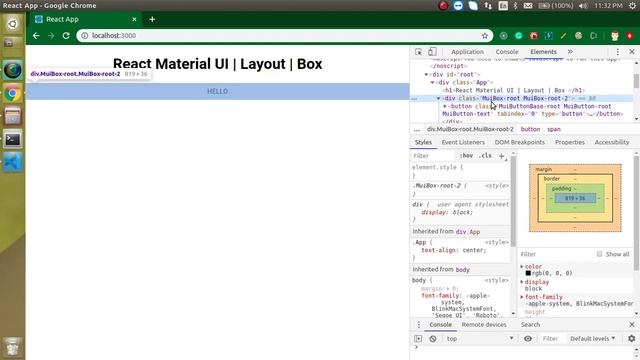The width and height of the screenshot is (640, 360).
Task: Select the h1 React Material UI line
Action: click(x=514, y=90)
